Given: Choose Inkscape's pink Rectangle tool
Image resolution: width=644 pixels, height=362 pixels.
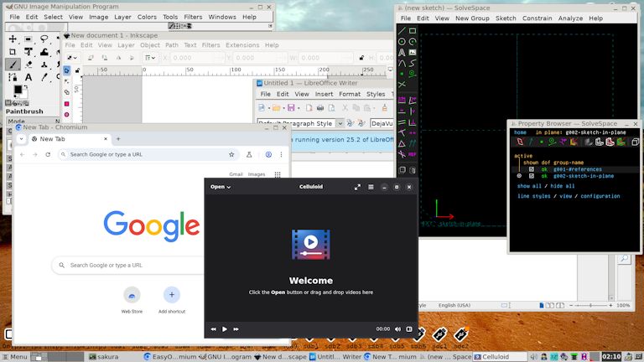Looking at the screenshot, I should point(66,104).
